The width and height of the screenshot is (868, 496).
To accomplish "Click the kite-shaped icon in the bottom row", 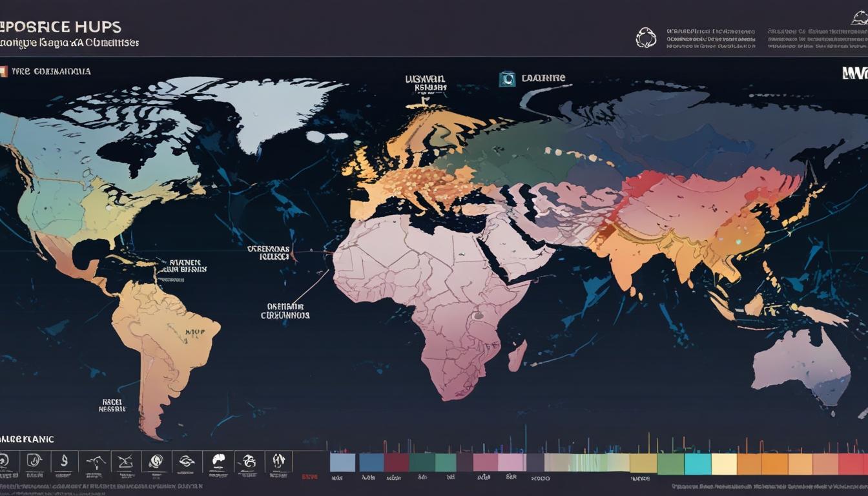I will (125, 460).
